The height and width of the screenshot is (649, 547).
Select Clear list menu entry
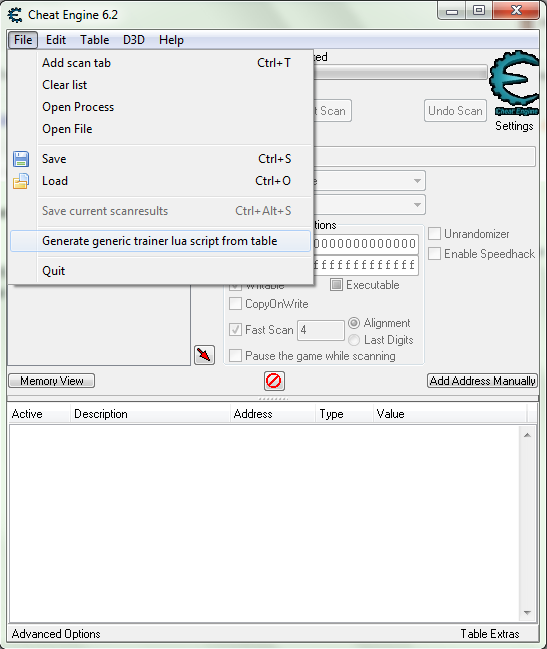pos(161,85)
